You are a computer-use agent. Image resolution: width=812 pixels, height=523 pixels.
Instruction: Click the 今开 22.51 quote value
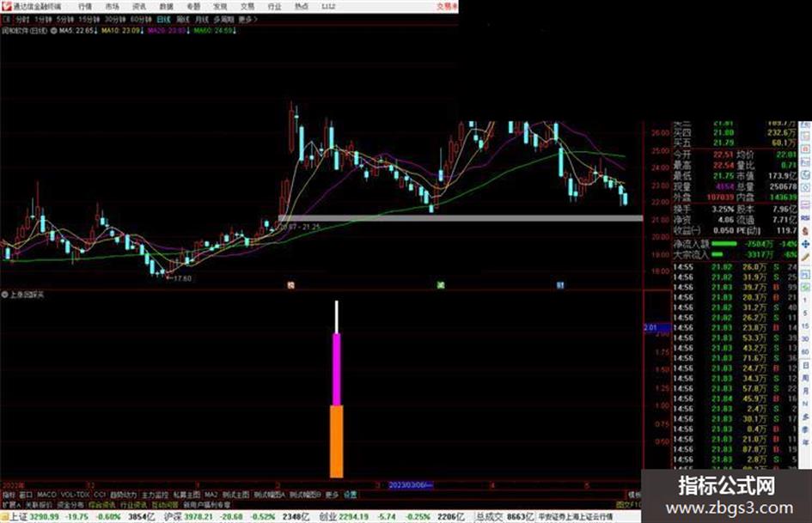(x=723, y=155)
